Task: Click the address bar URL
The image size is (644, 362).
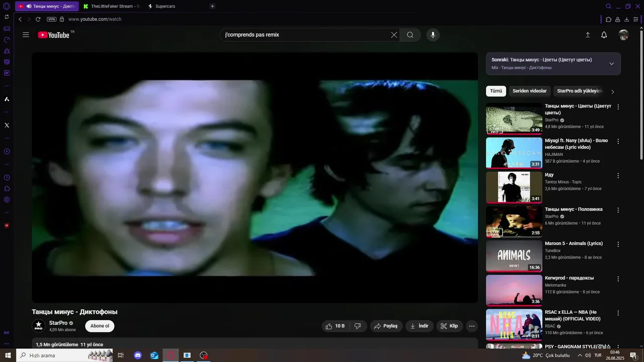Action: [x=95, y=19]
